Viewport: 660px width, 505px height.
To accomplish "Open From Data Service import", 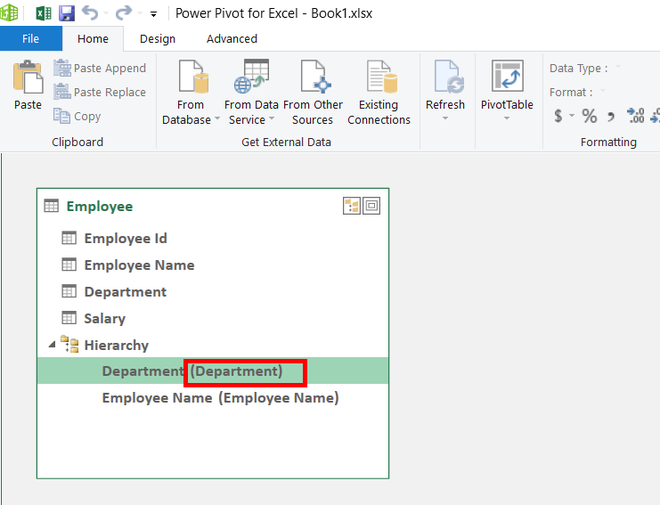I will click(251, 93).
